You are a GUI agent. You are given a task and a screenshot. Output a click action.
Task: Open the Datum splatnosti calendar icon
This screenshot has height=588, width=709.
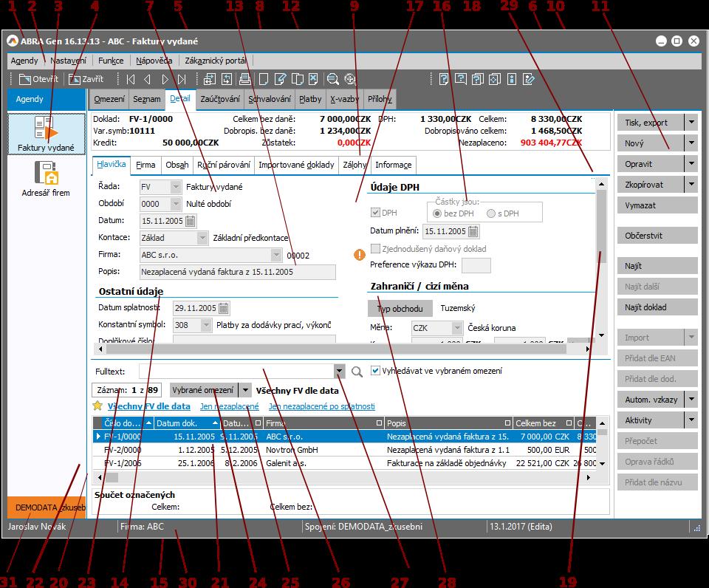pyautogui.click(x=223, y=309)
